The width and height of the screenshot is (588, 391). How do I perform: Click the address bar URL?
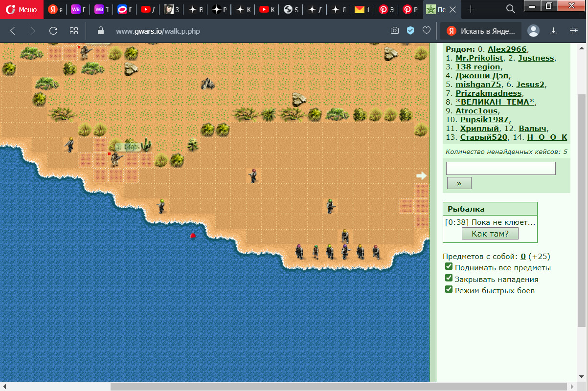158,31
